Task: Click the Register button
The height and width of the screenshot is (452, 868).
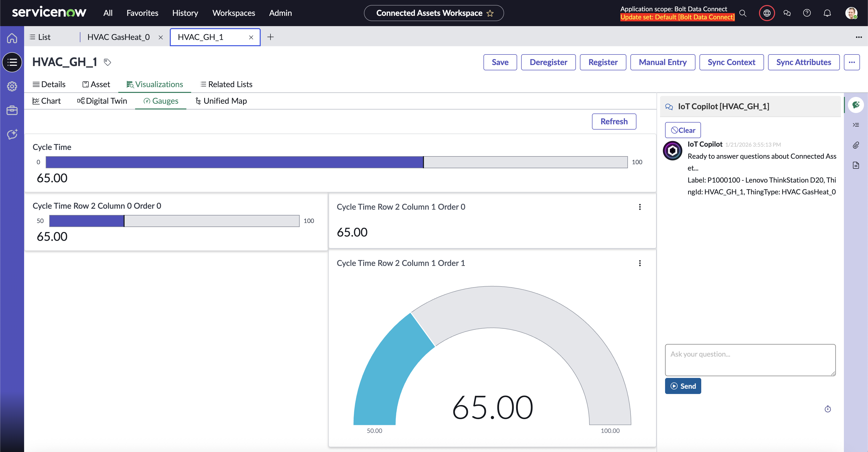Action: [x=603, y=62]
